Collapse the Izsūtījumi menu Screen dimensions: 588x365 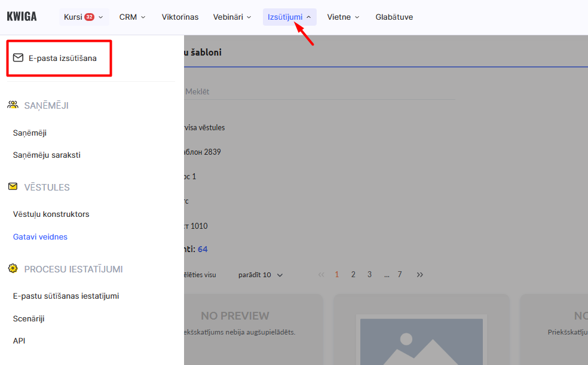pos(289,17)
